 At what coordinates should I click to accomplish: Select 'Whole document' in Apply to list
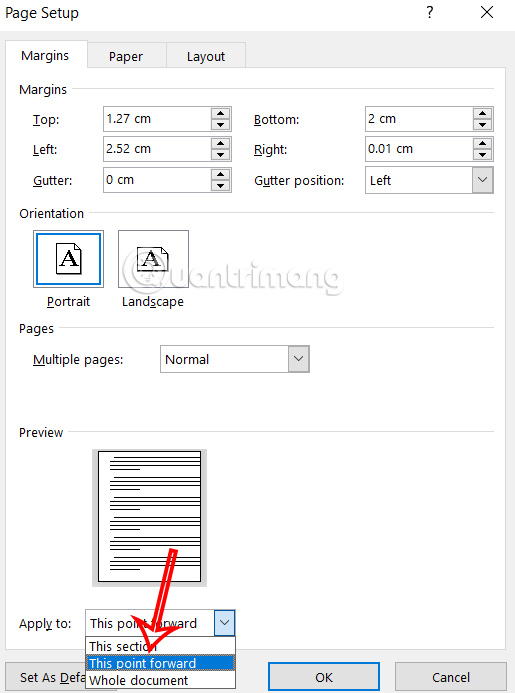tap(160, 680)
